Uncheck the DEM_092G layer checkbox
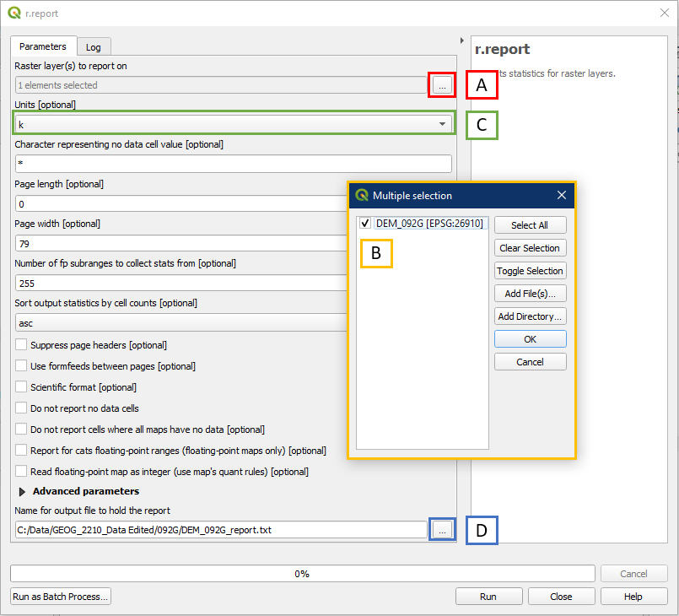Screen dimensions: 679x616 pyautogui.click(x=365, y=224)
